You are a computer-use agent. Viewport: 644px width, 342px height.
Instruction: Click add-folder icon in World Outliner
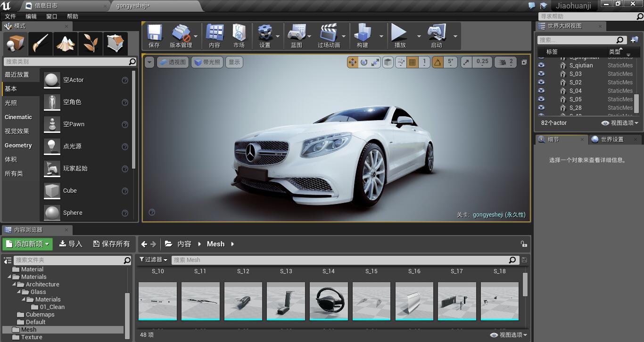coord(634,40)
